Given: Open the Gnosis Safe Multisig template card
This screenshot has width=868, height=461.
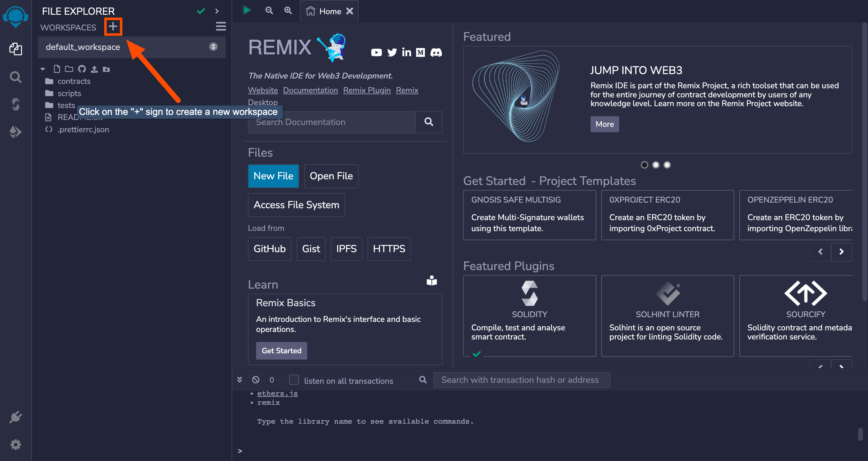Looking at the screenshot, I should click(529, 215).
